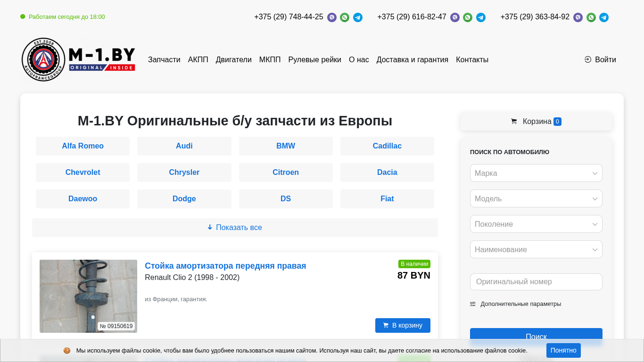Viewport: 644px width, 362px height.
Task: Go to Доставка и гарантия page
Action: pos(412,60)
